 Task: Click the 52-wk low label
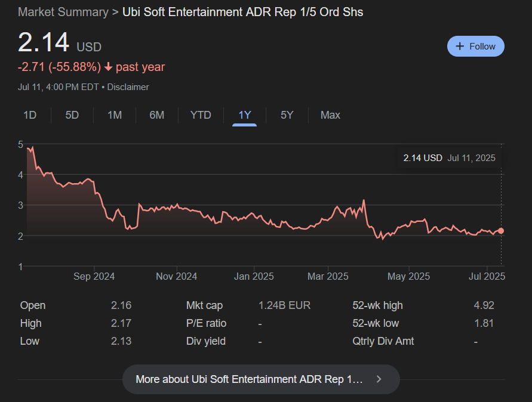coord(376,323)
